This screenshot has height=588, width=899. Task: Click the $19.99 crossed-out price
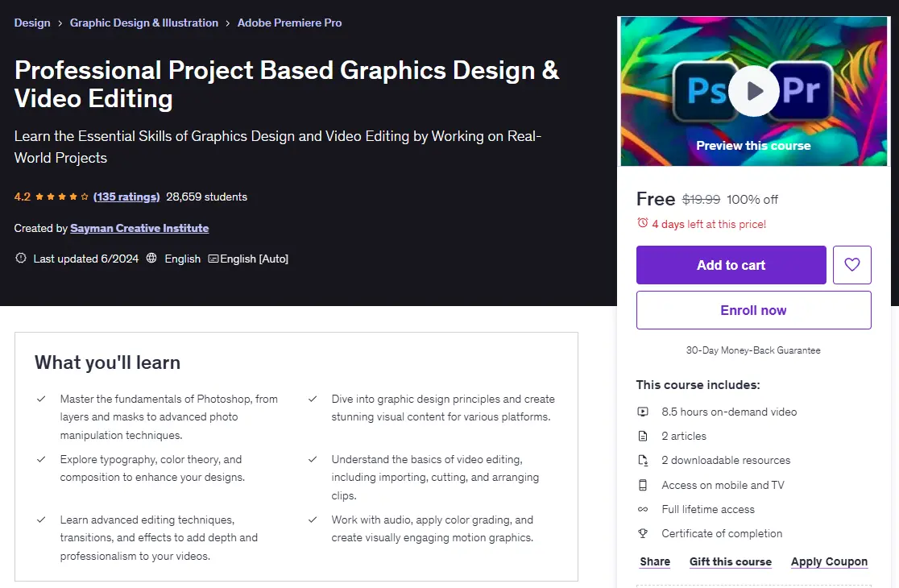point(701,200)
